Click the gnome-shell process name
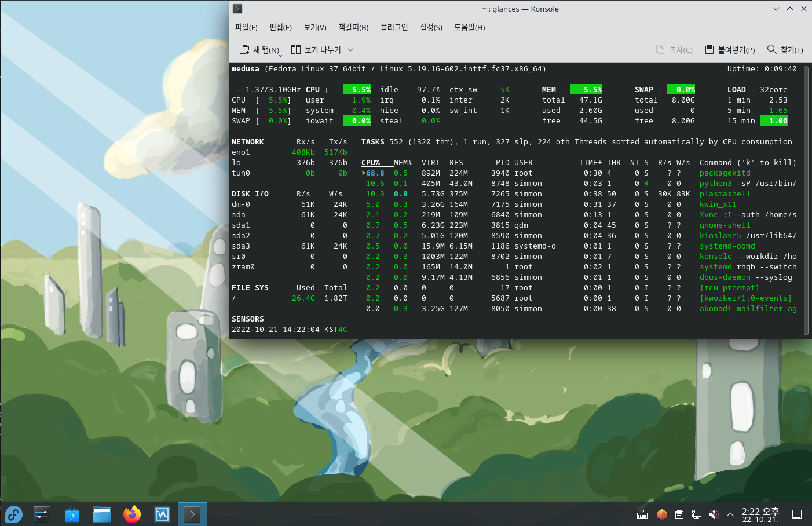812x526 pixels. [725, 225]
